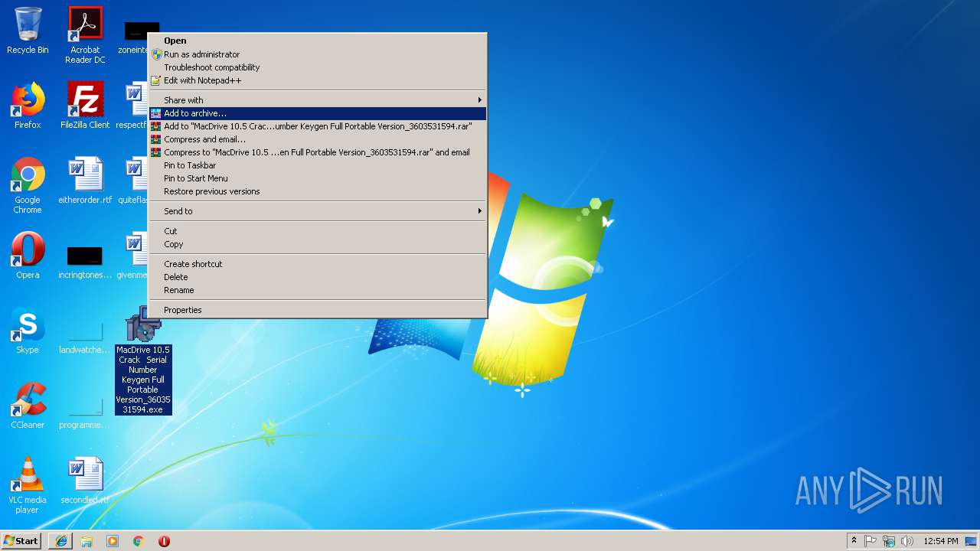980x551 pixels.
Task: Launch Windows Media Player from taskbar
Action: click(x=113, y=541)
